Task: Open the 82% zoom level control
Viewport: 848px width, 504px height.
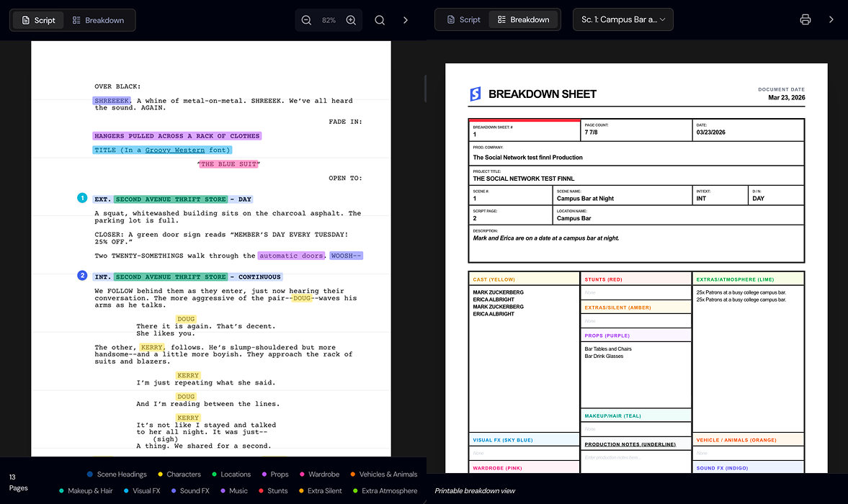Action: tap(329, 20)
